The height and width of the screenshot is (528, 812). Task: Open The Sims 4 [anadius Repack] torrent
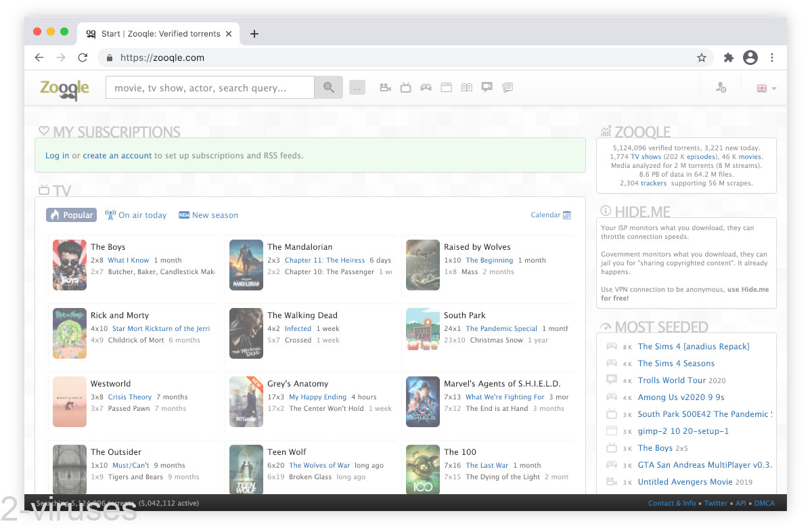(694, 346)
